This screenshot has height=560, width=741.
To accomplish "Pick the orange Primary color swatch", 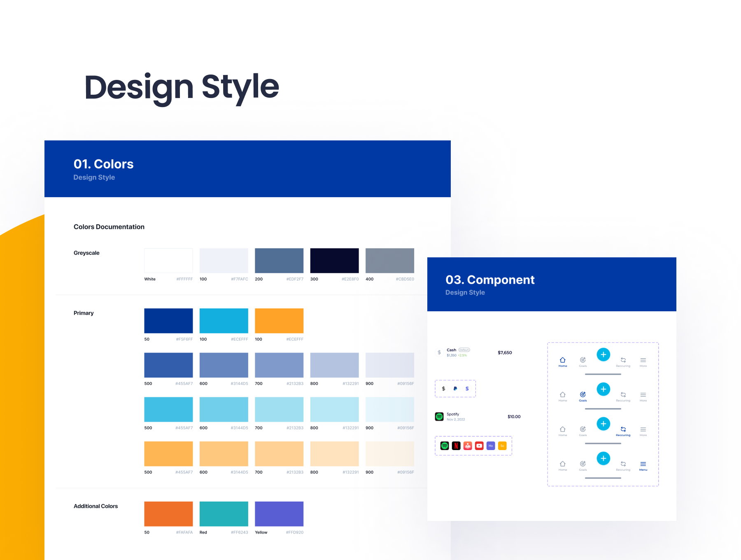I will [x=279, y=320].
